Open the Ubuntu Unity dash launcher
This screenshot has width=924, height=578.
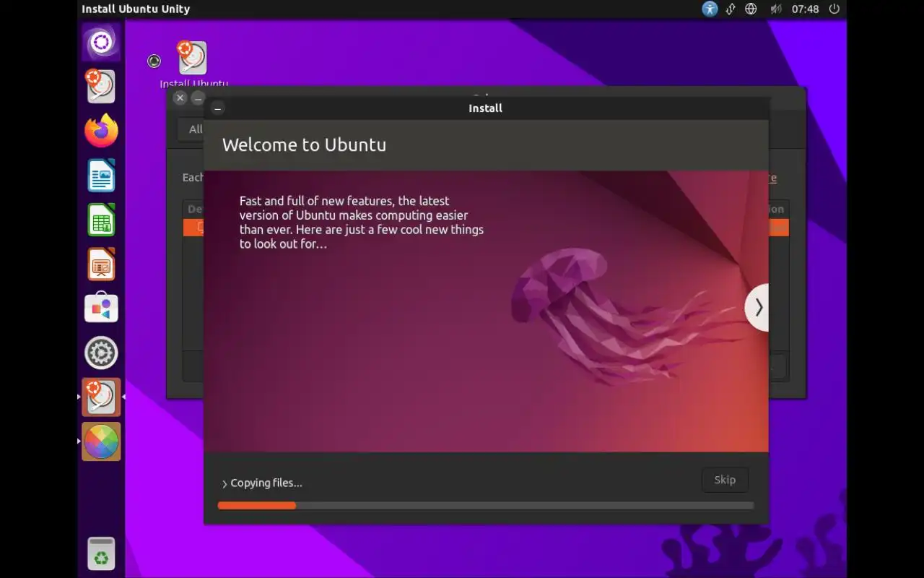coord(101,42)
